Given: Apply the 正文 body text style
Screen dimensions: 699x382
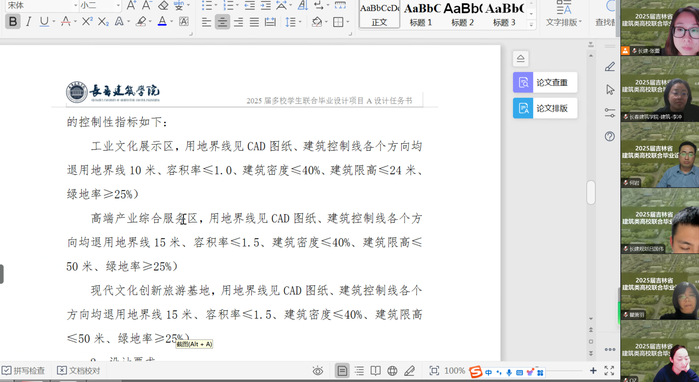Looking at the screenshot, I should coord(379,14).
